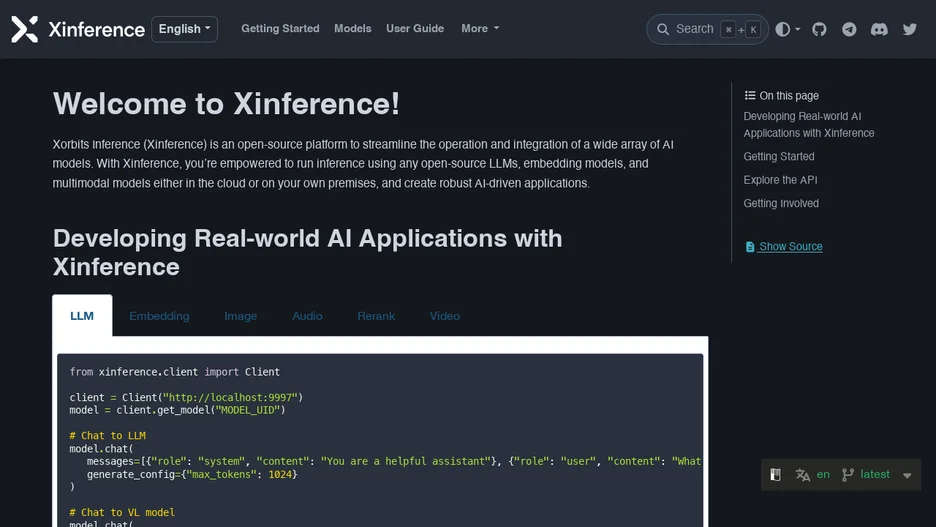Open the GitHub repository icon

[819, 29]
